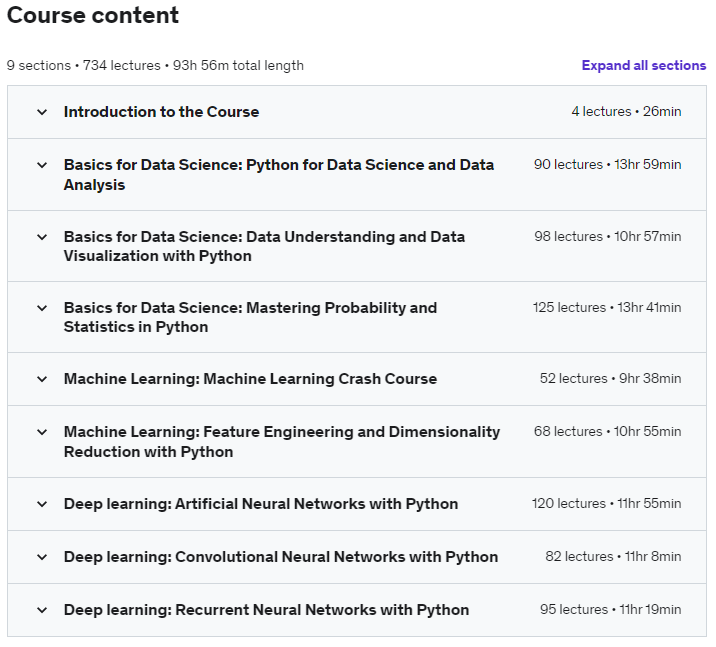
Task: Toggle chevron for Feature Engineering section
Action: (x=42, y=432)
